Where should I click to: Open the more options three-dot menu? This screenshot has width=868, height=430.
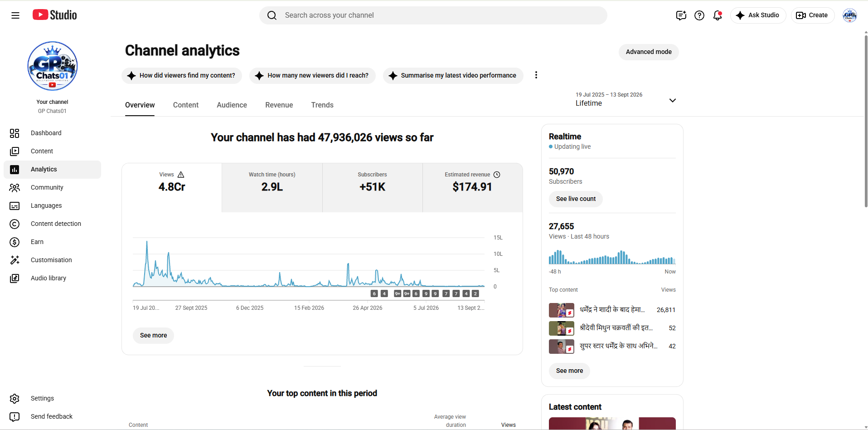pyautogui.click(x=536, y=75)
